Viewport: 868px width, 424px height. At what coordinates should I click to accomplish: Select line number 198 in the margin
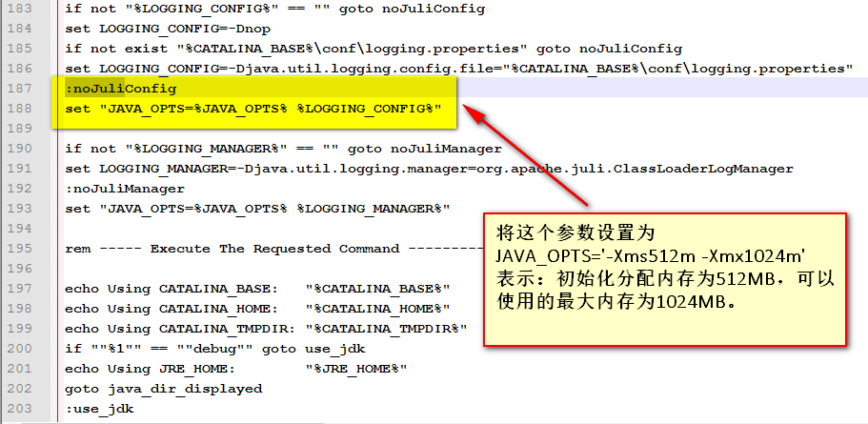click(x=20, y=309)
